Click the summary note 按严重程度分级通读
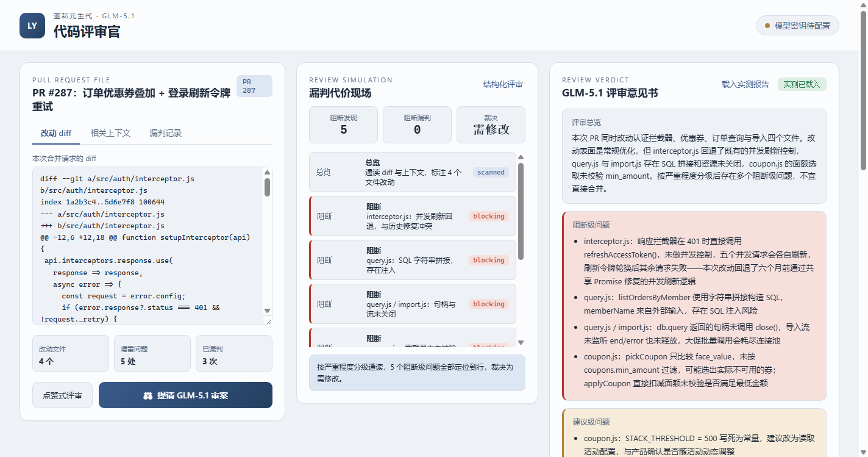 click(417, 373)
